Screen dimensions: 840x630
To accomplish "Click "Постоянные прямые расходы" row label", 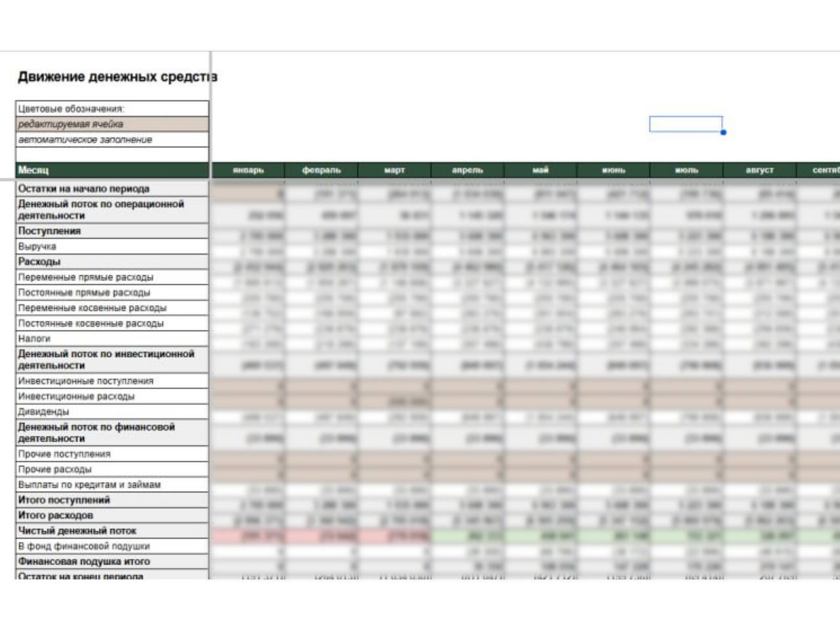I will click(x=112, y=293).
